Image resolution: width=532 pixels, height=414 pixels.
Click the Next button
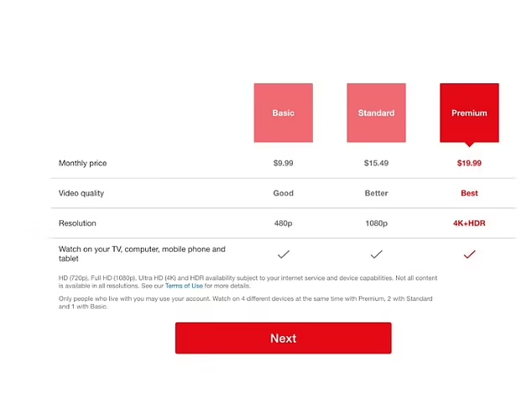tap(283, 338)
